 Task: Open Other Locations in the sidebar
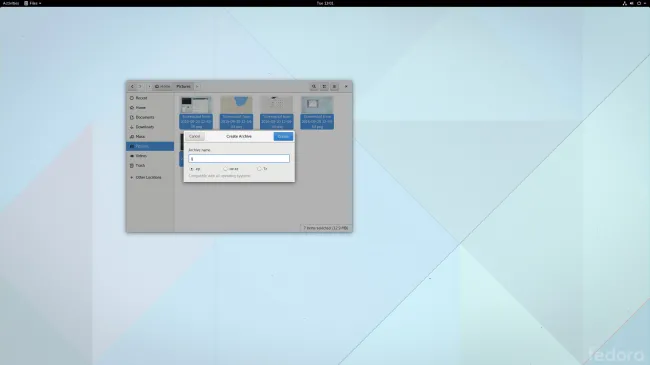pyautogui.click(x=150, y=178)
